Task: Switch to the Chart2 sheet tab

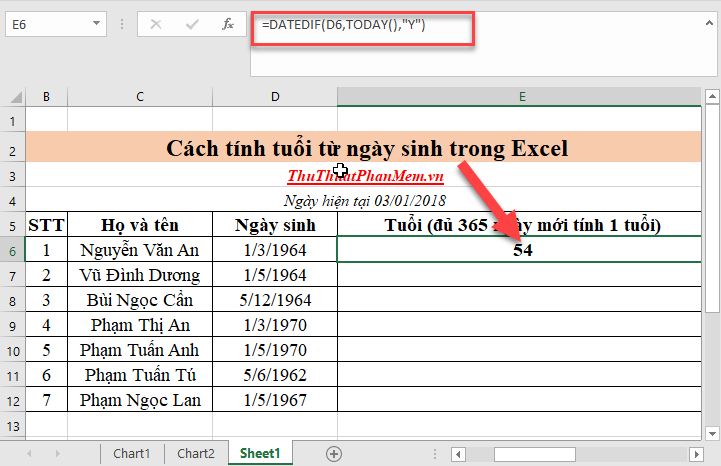Action: (196, 454)
